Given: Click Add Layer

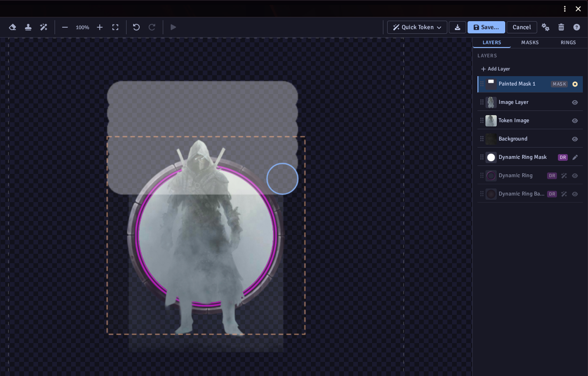Looking at the screenshot, I should pyautogui.click(x=495, y=69).
